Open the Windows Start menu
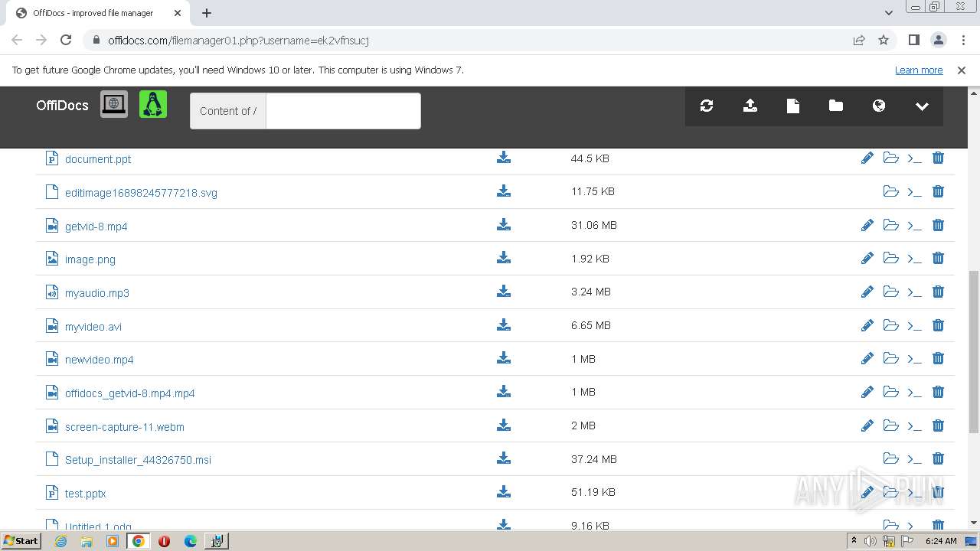 [21, 540]
